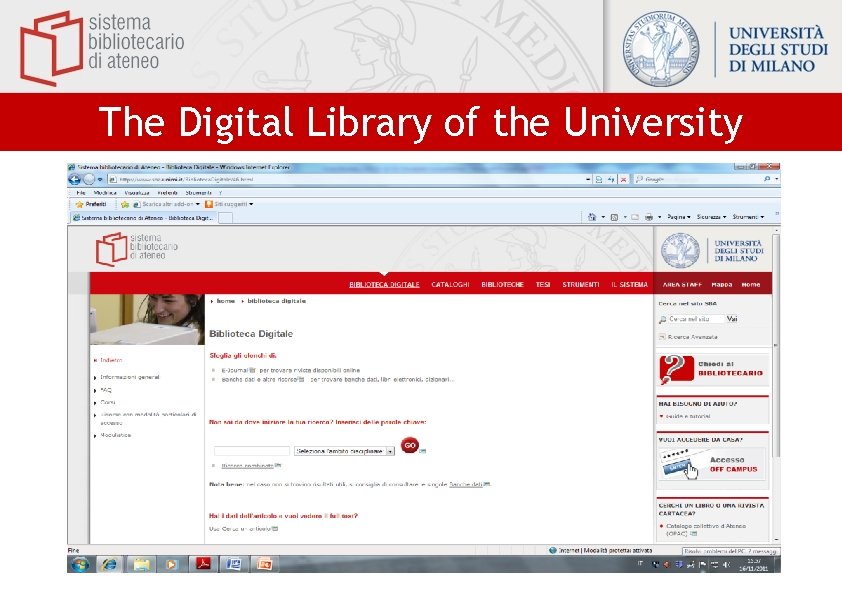Click the browser Home page icon
842x595 pixels.
coord(592,217)
